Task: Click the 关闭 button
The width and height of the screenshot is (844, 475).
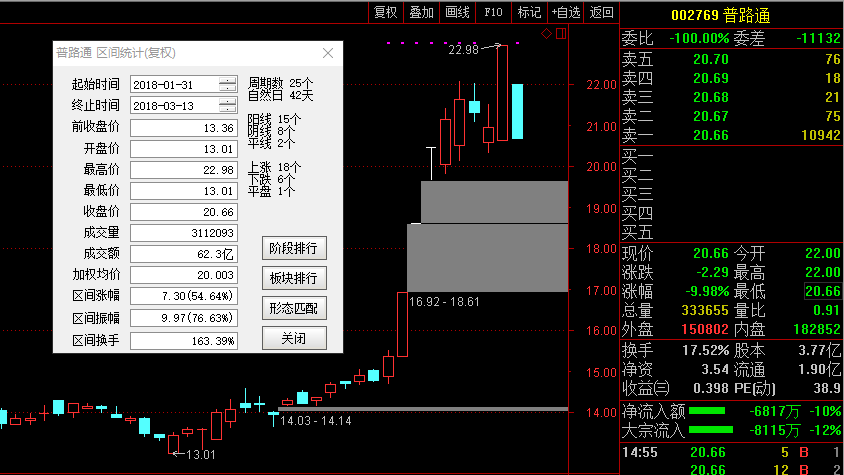Action: coord(294,338)
